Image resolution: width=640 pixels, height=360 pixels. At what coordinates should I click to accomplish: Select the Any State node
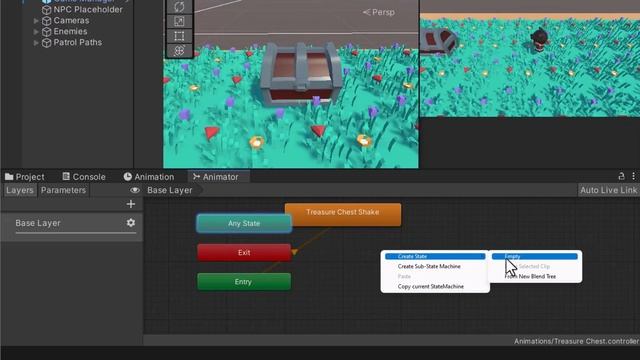tap(244, 223)
